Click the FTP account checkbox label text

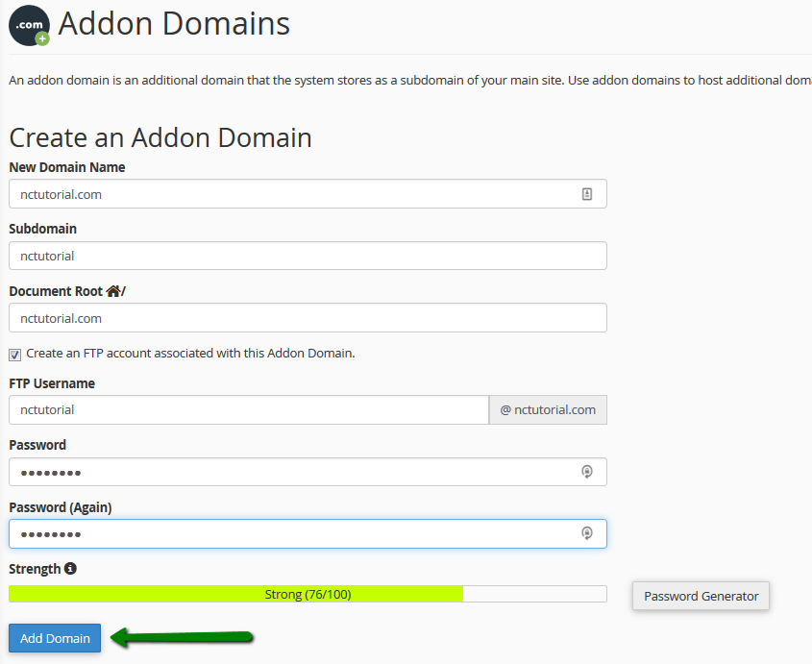click(x=190, y=353)
